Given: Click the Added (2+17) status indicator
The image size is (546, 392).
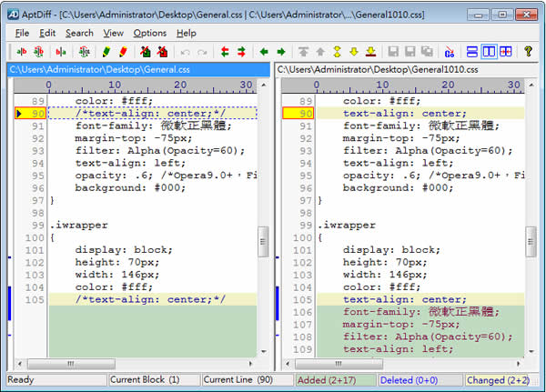Looking at the screenshot, I should coord(336,379).
